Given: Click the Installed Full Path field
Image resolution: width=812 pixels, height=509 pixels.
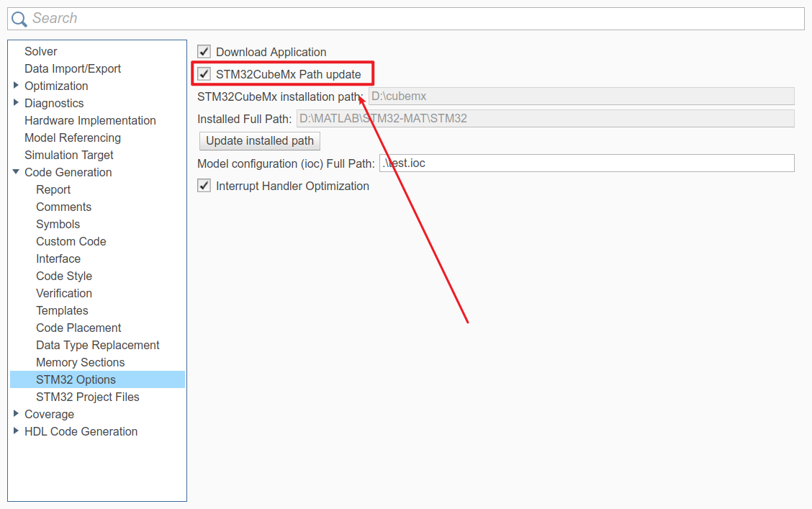Looking at the screenshot, I should point(546,119).
